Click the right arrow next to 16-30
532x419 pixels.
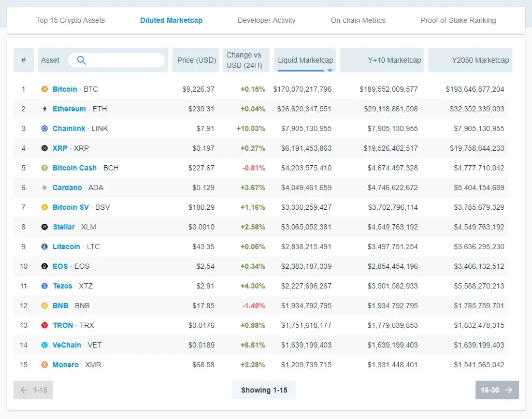click(x=509, y=390)
